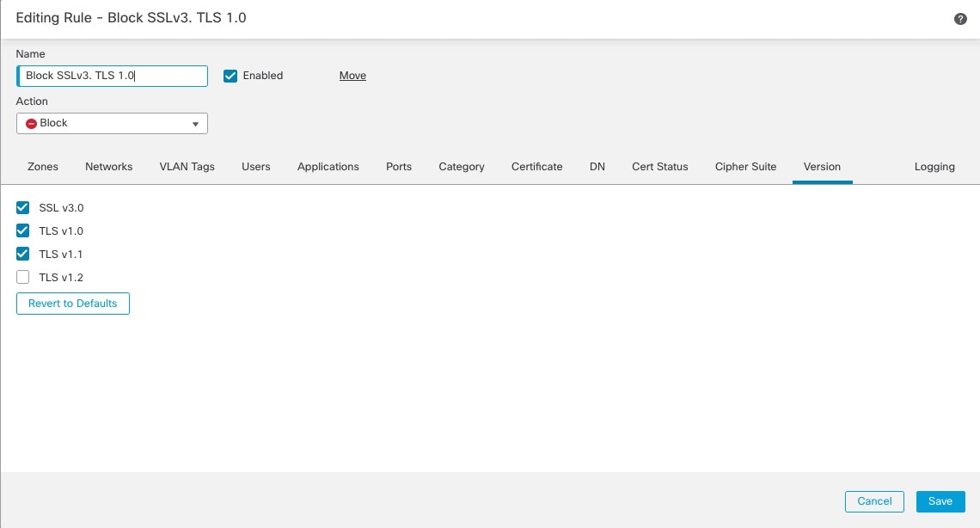
Task: Open the VLAN Tags tab
Action: (x=187, y=166)
